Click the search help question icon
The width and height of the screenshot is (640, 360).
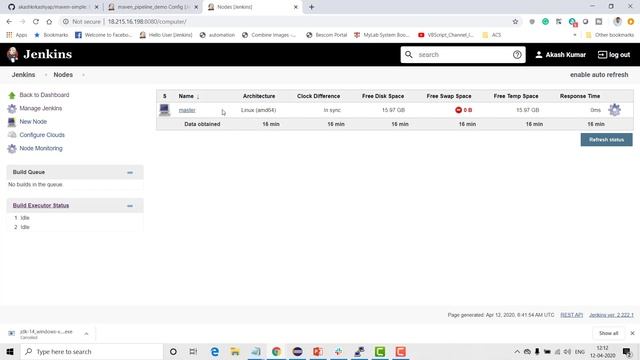coord(517,55)
